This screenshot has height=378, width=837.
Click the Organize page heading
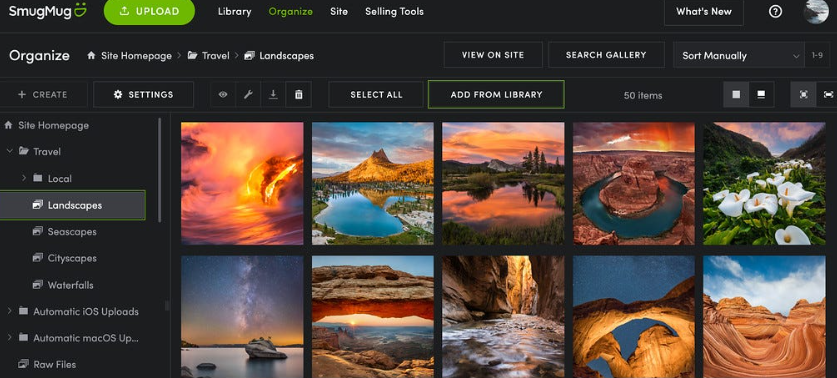(x=40, y=56)
